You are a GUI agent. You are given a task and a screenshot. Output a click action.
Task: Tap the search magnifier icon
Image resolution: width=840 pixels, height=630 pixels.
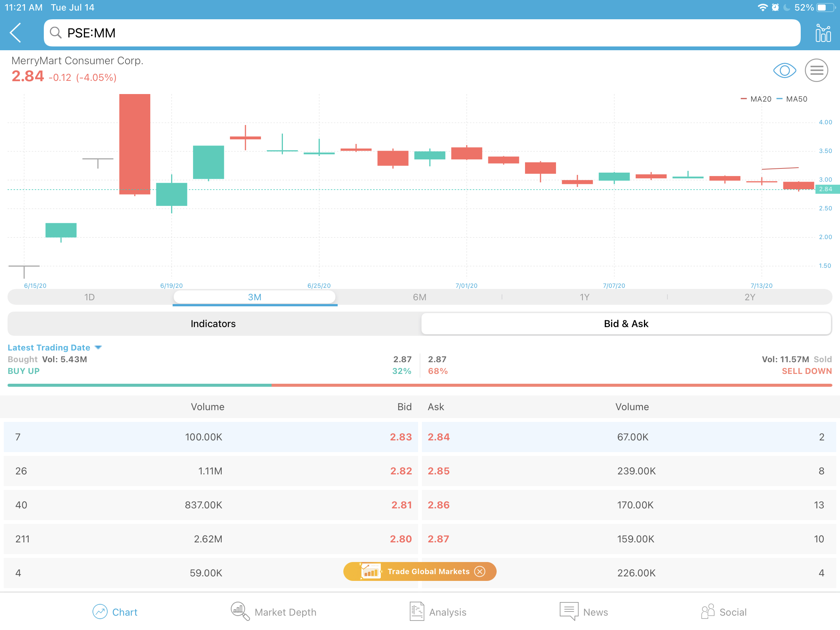click(56, 32)
